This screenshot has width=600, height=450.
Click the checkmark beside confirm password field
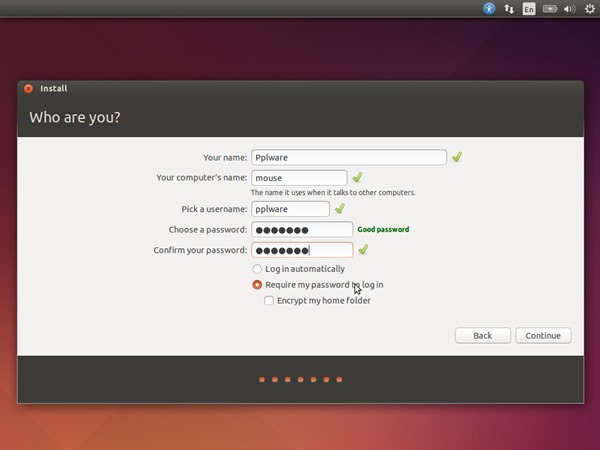coord(363,249)
